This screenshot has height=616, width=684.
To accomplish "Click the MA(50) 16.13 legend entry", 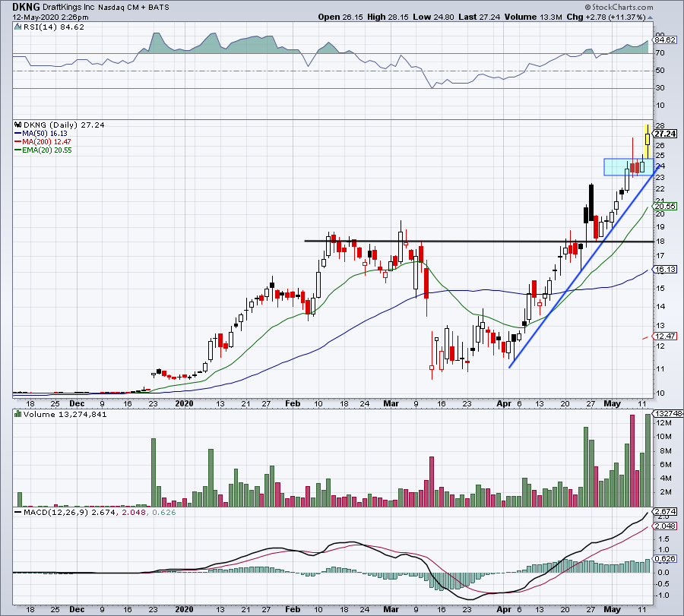I will pyautogui.click(x=45, y=134).
